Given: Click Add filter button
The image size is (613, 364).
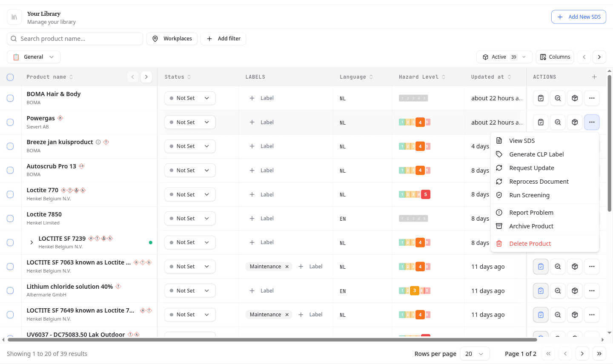Looking at the screenshot, I should (223, 39).
